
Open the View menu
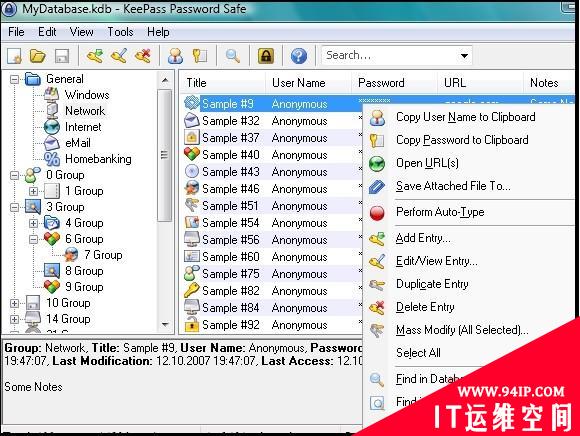[81, 32]
